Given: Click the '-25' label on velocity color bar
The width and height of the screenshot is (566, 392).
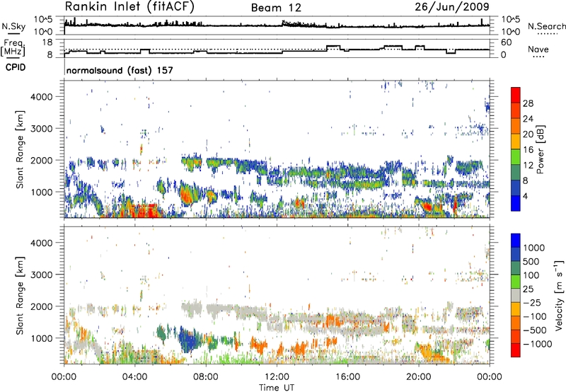Looking at the screenshot, I should [532, 303].
